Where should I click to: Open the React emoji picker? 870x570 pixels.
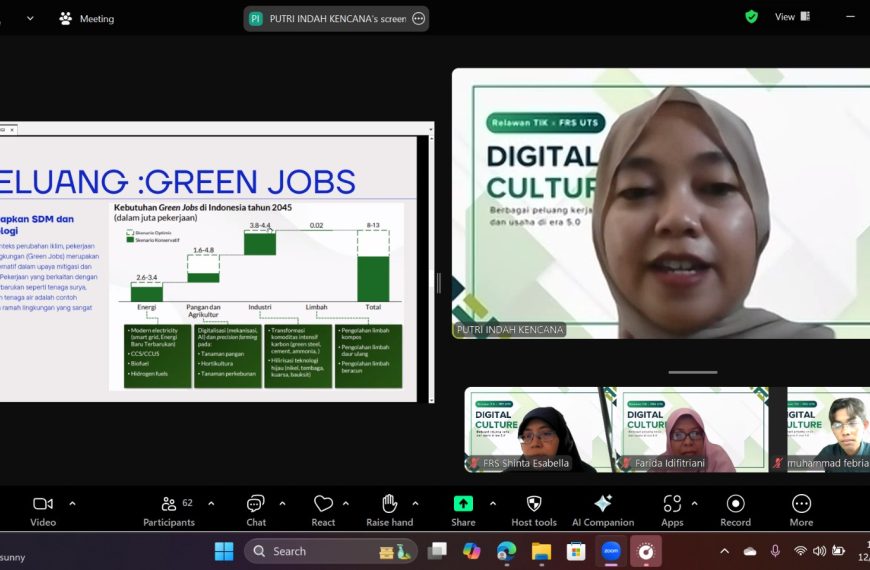tap(323, 510)
